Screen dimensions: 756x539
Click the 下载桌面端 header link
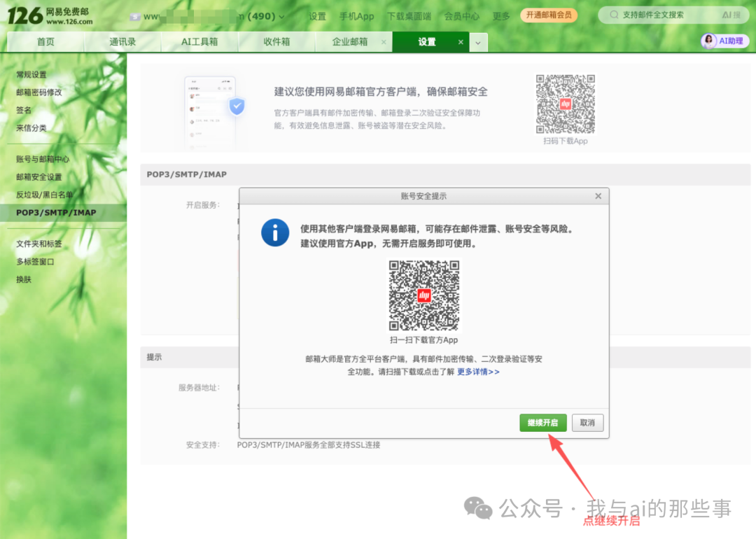click(x=409, y=16)
